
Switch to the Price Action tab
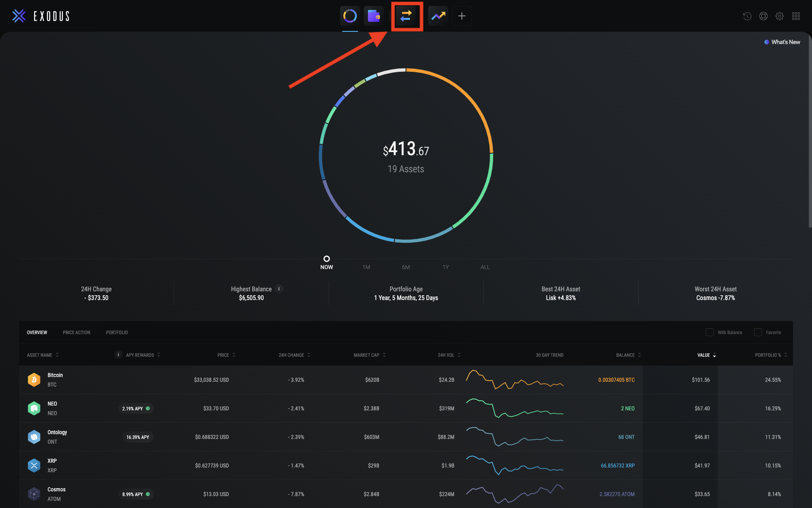click(x=77, y=332)
